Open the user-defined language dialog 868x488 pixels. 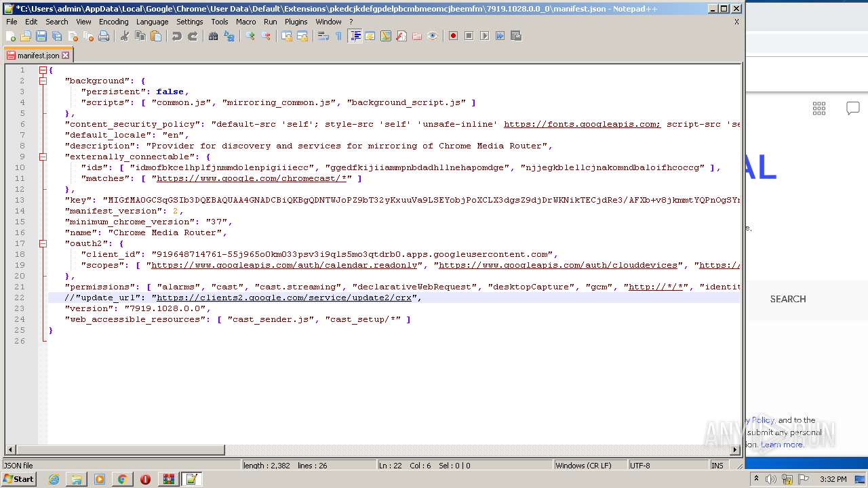click(x=370, y=36)
